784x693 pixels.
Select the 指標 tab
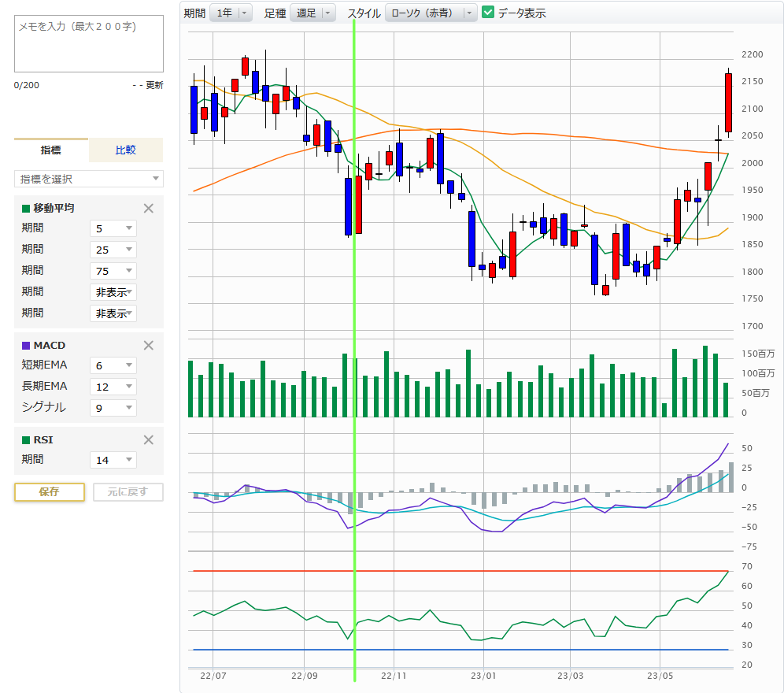pos(51,150)
